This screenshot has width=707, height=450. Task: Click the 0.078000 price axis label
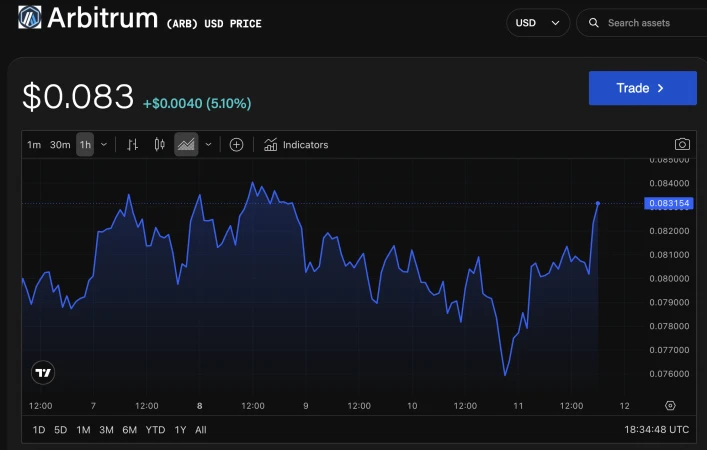[x=669, y=326]
